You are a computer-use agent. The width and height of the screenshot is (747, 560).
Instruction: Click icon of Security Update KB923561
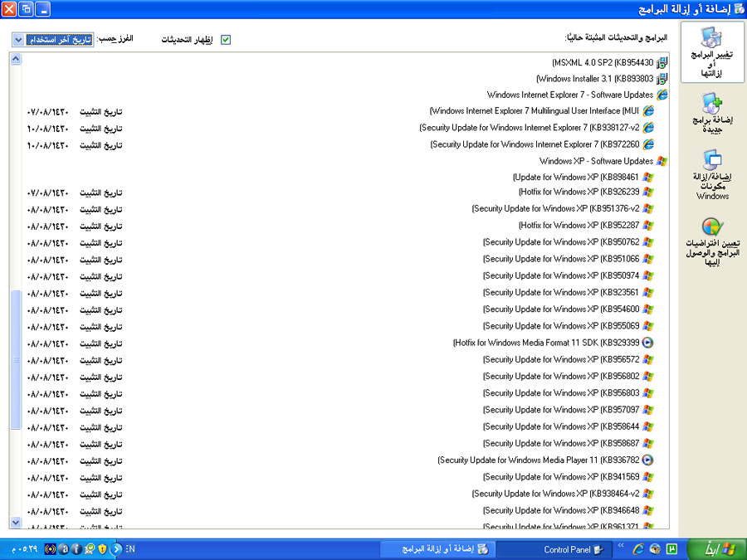[x=648, y=292]
